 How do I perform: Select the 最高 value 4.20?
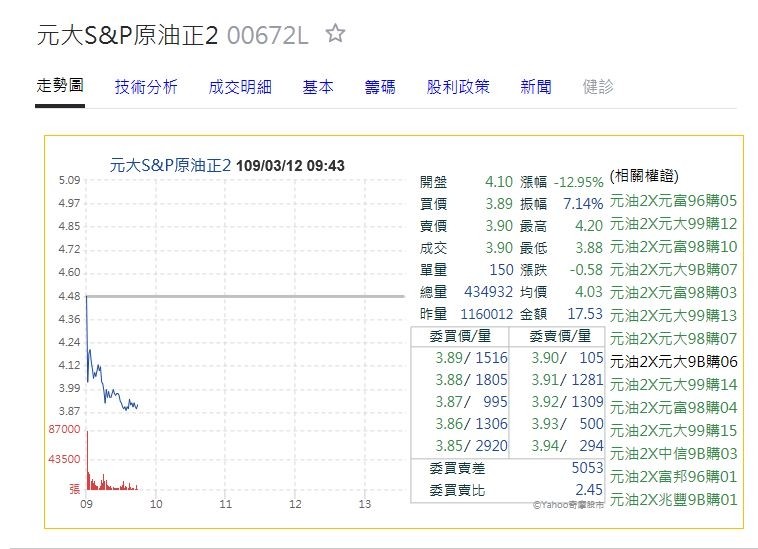(589, 226)
